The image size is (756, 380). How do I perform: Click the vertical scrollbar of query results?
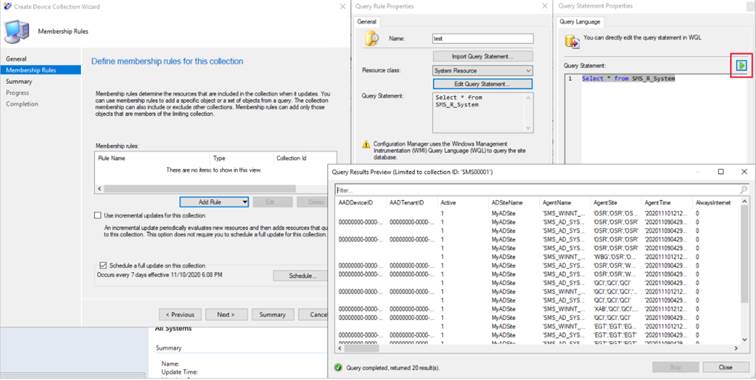coord(744,270)
